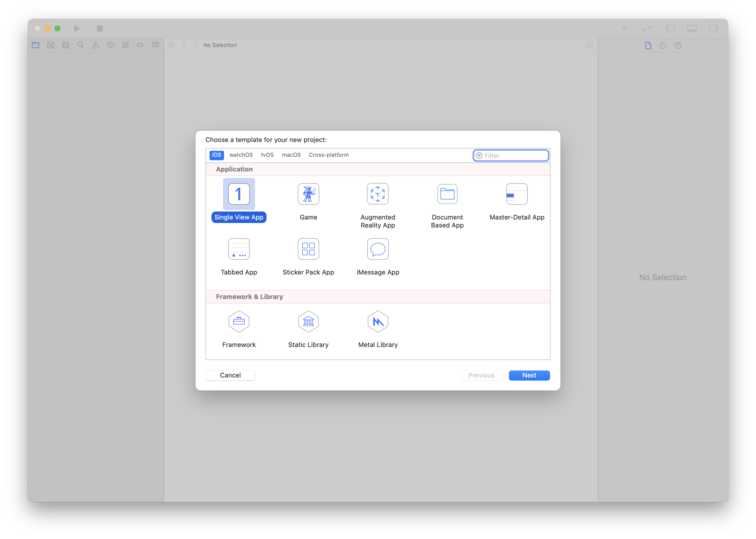Switch to the Cross-platform tab
Viewport: 756px width, 539px height.
pyautogui.click(x=328, y=155)
